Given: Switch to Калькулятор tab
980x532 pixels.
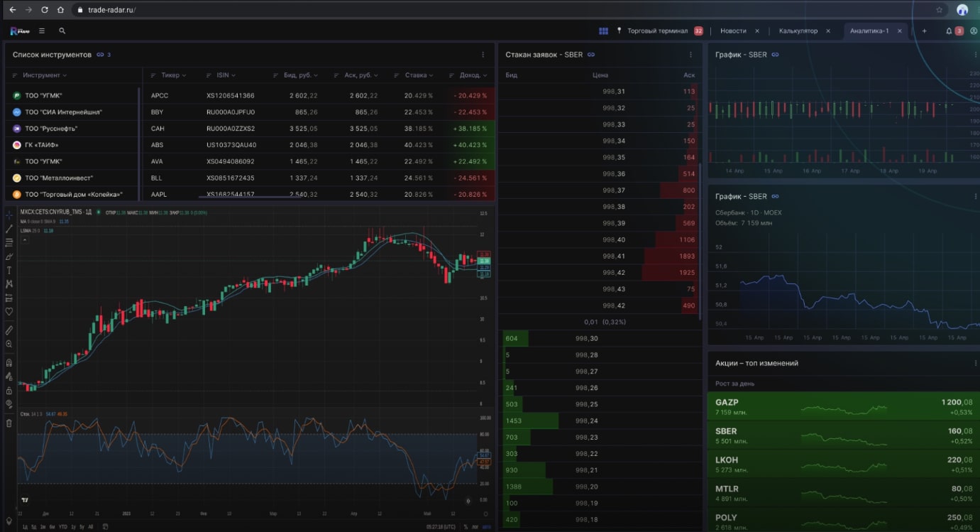Looking at the screenshot, I should click(798, 31).
